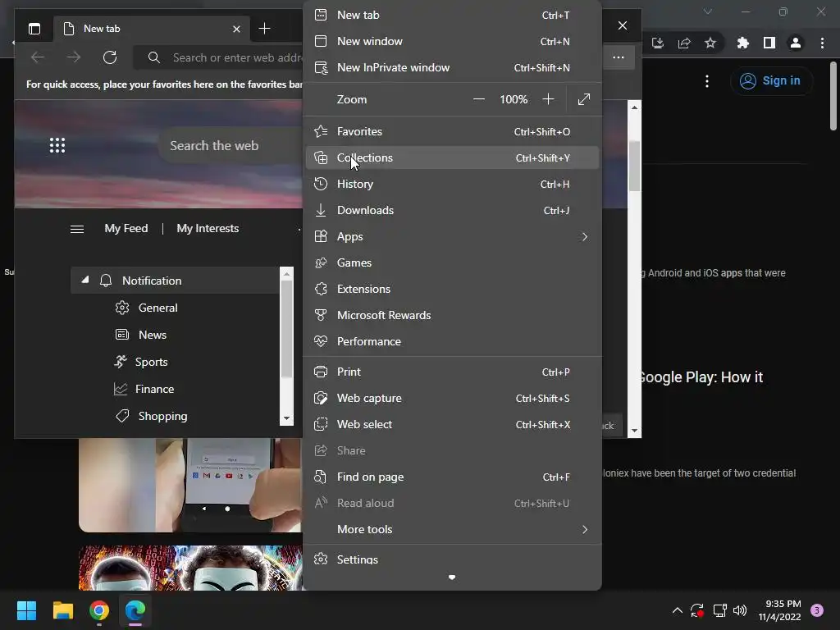Open the app launcher grid icon
Image resolution: width=840 pixels, height=630 pixels.
click(x=57, y=145)
